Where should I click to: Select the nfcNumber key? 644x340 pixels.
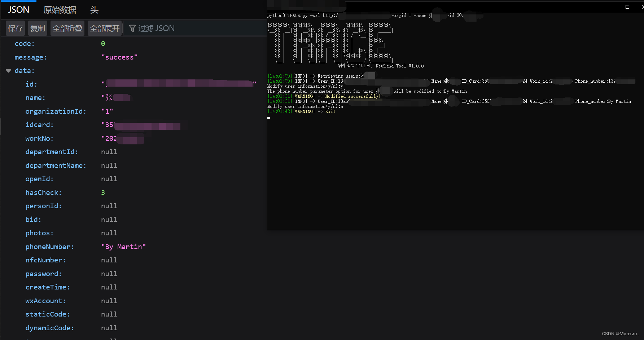click(45, 260)
